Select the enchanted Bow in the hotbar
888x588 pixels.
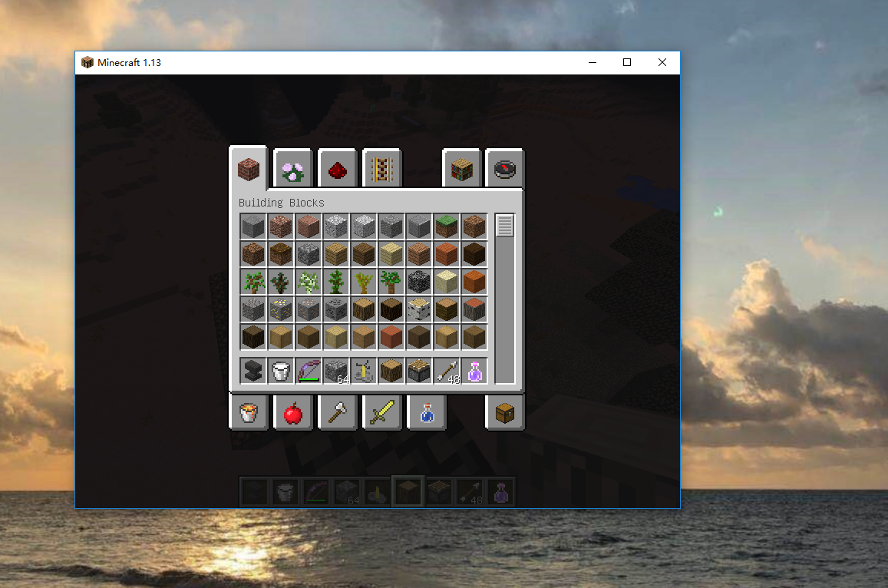(x=308, y=372)
